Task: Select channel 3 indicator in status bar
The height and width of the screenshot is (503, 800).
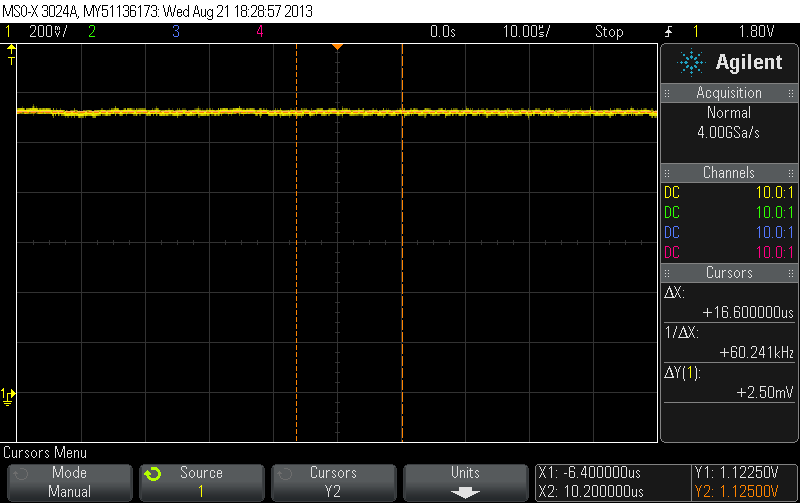Action: coord(176,32)
